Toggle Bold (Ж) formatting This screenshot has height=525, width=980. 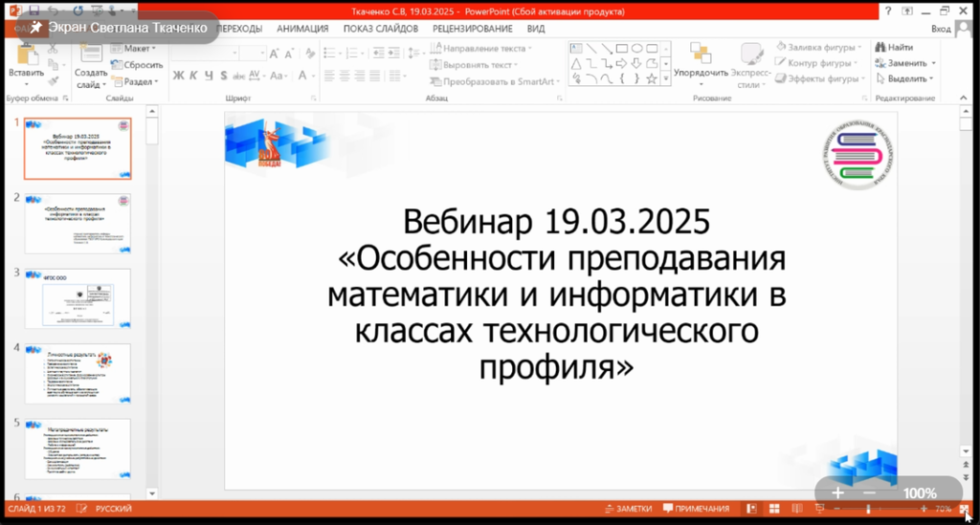pyautogui.click(x=178, y=76)
